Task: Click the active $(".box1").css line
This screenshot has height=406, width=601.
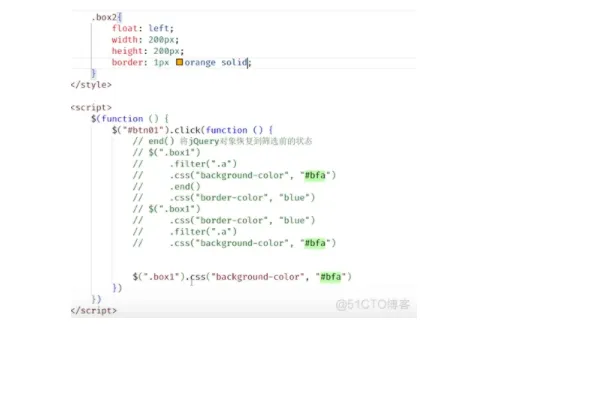Action: click(242, 277)
